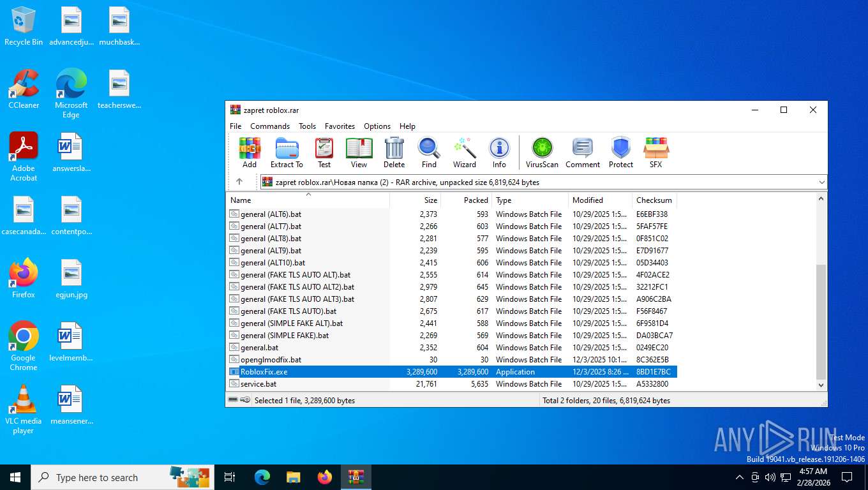The height and width of the screenshot is (490, 868).
Task: Open the Options menu
Action: (377, 126)
